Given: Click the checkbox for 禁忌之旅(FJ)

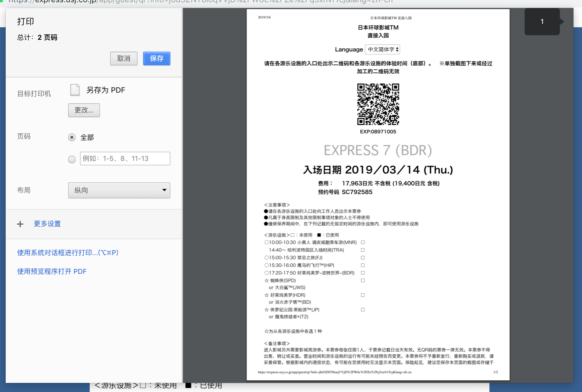Looking at the screenshot, I should pyautogui.click(x=363, y=258).
